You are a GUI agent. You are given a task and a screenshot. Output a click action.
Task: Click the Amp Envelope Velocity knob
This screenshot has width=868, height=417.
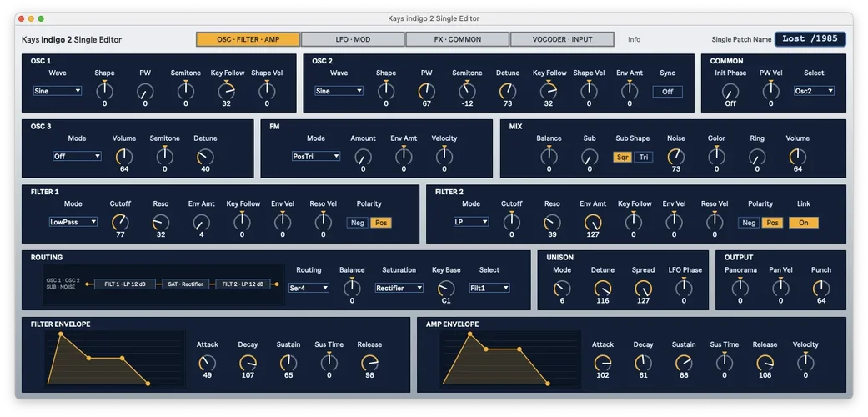(x=805, y=363)
